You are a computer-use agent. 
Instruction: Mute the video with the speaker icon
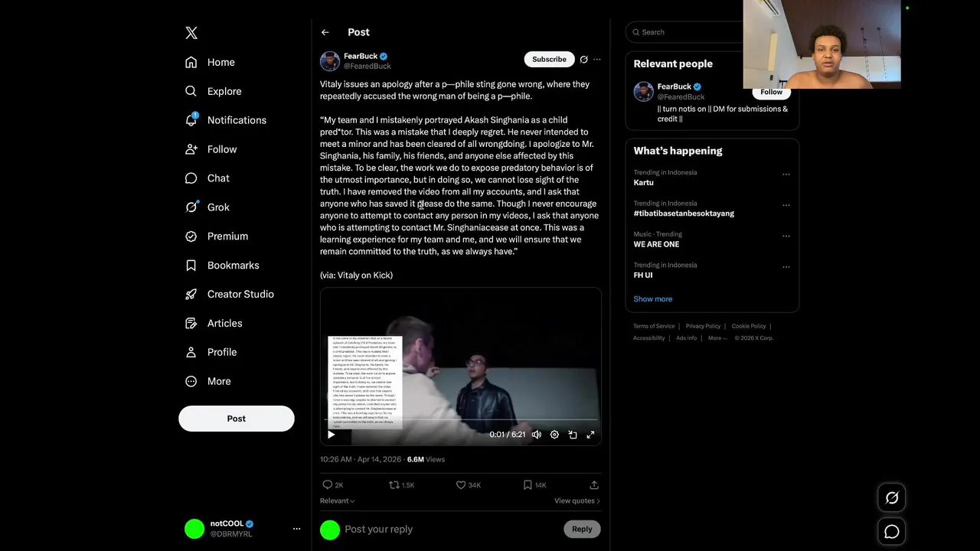(537, 435)
